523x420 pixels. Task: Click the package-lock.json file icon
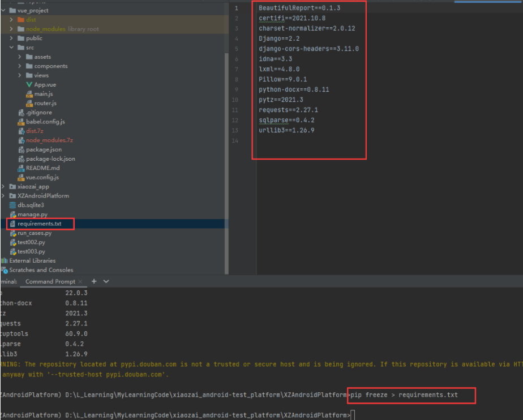pyautogui.click(x=22, y=159)
